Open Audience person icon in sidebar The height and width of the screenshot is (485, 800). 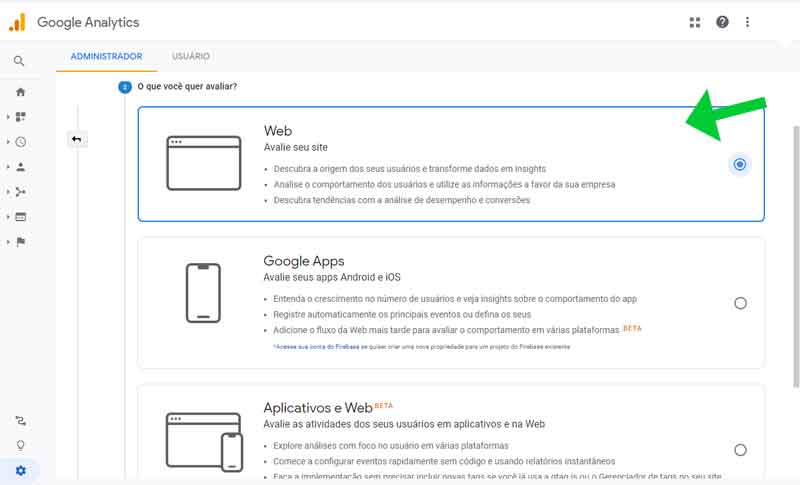click(x=20, y=167)
